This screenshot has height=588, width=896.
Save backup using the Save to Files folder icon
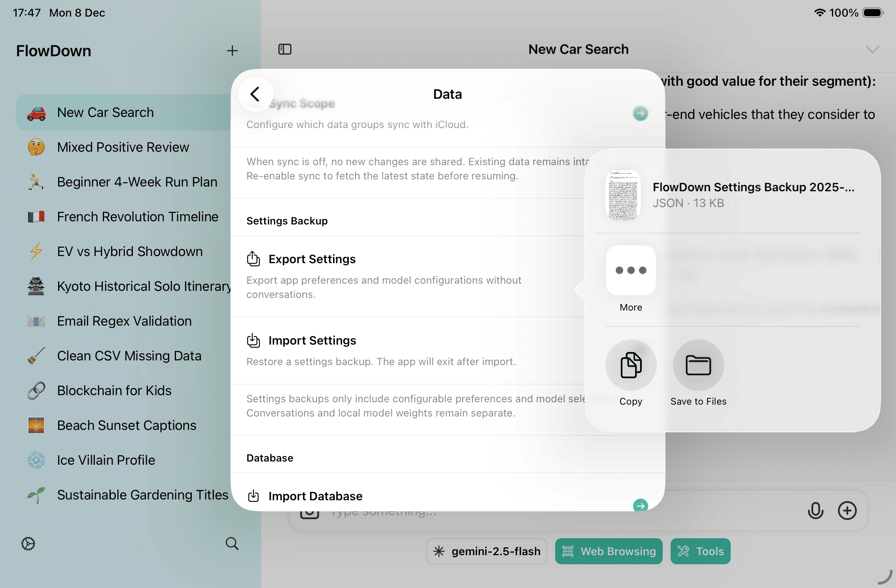[698, 365]
